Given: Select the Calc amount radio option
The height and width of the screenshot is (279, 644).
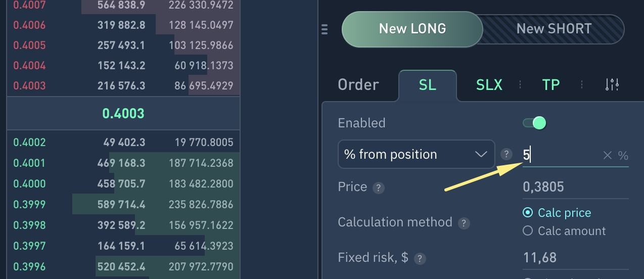Looking at the screenshot, I should [528, 231].
